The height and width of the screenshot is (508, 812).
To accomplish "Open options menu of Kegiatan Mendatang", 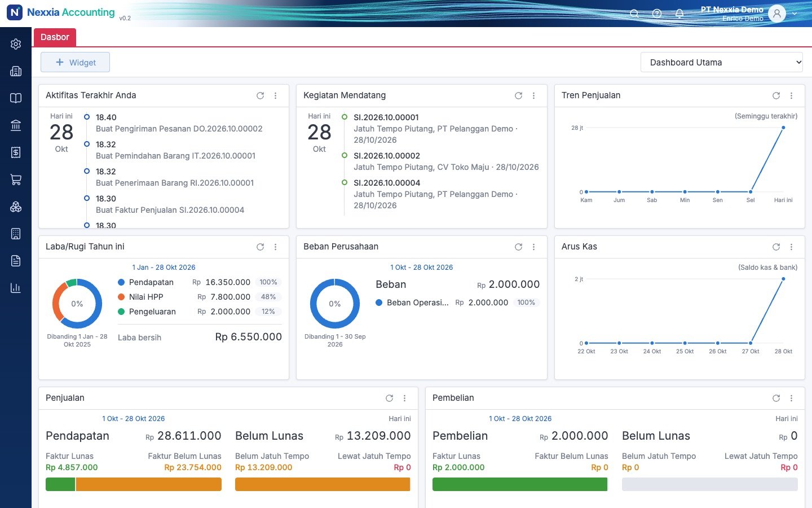I will (x=533, y=96).
